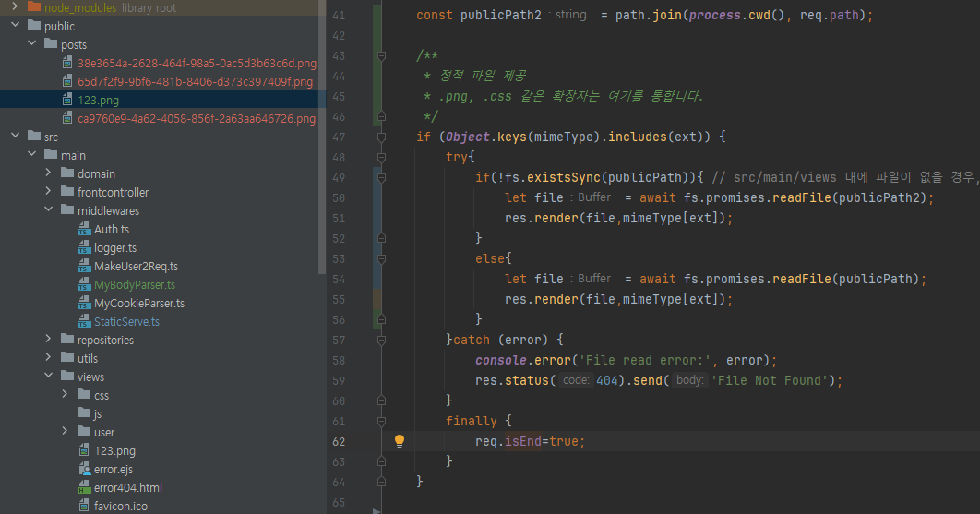Open favicon.ico file name
980x514 pixels.
[x=121, y=507]
